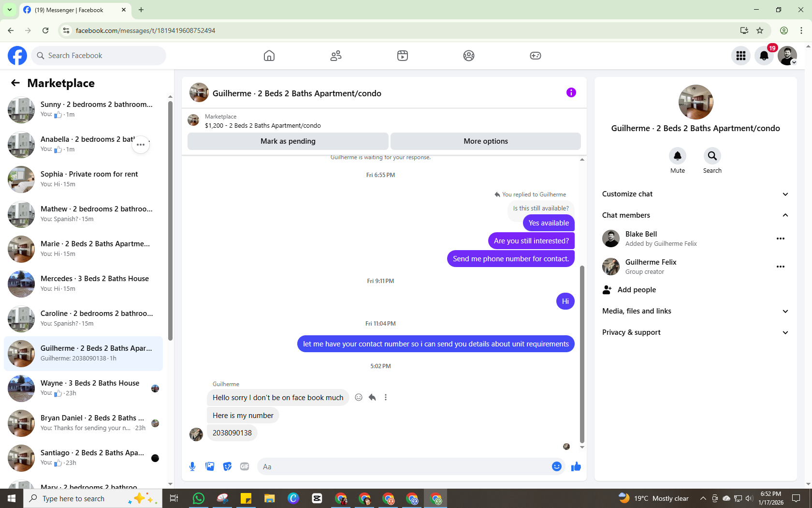Open the Facebook Home icon

(x=269, y=56)
